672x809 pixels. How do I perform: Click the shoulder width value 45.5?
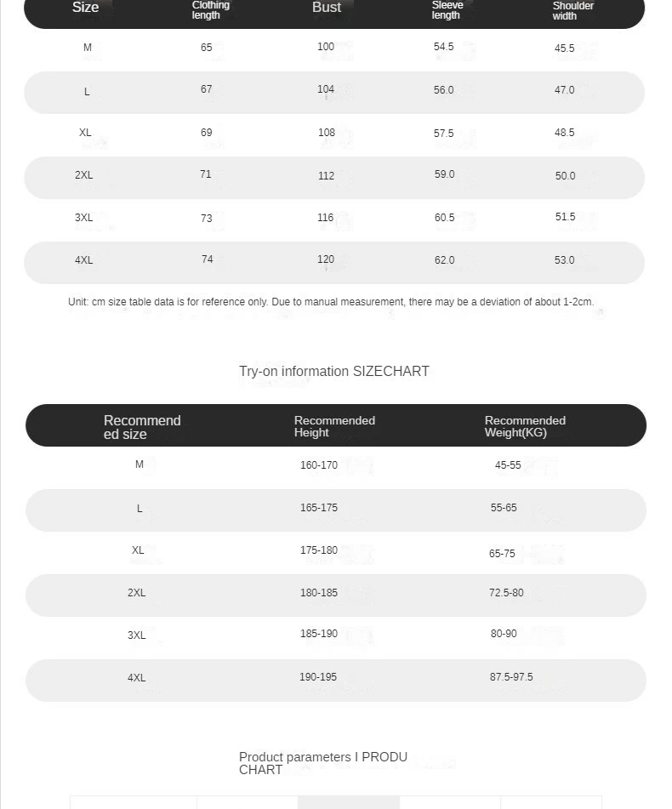tap(564, 48)
